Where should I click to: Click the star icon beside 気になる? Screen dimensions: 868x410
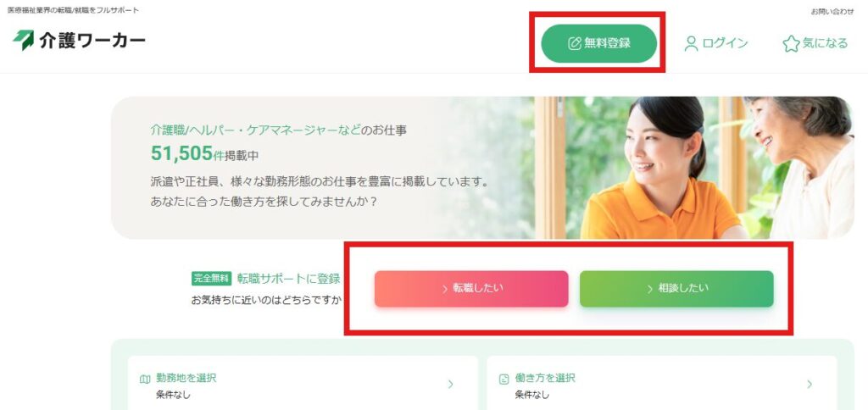point(791,44)
